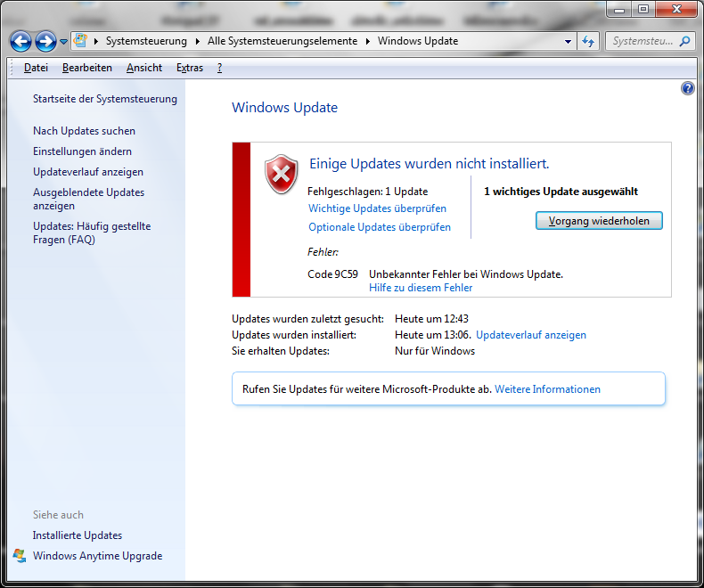Open the ? help menu
This screenshot has height=588, width=704.
[219, 68]
